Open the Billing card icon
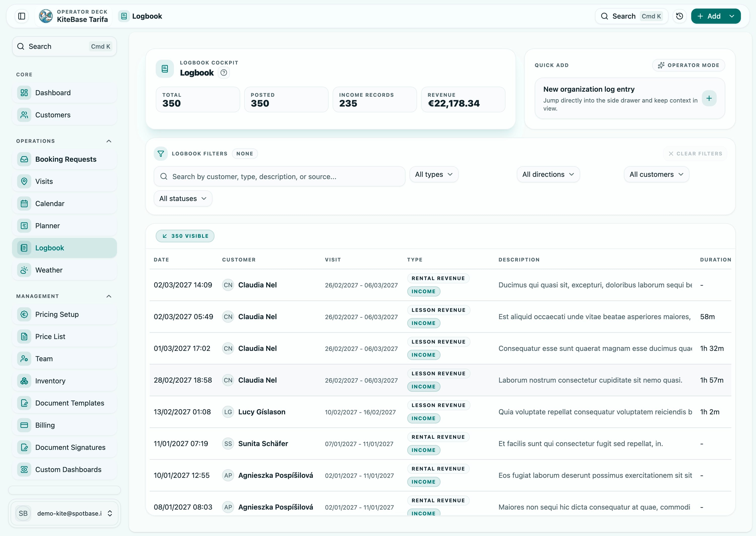Screen dimensions: 756x536 24,425
